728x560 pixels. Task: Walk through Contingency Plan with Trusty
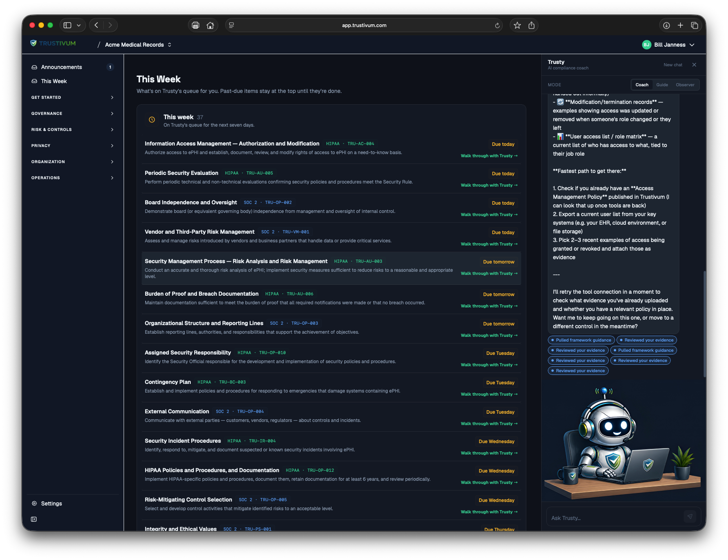[x=489, y=395]
